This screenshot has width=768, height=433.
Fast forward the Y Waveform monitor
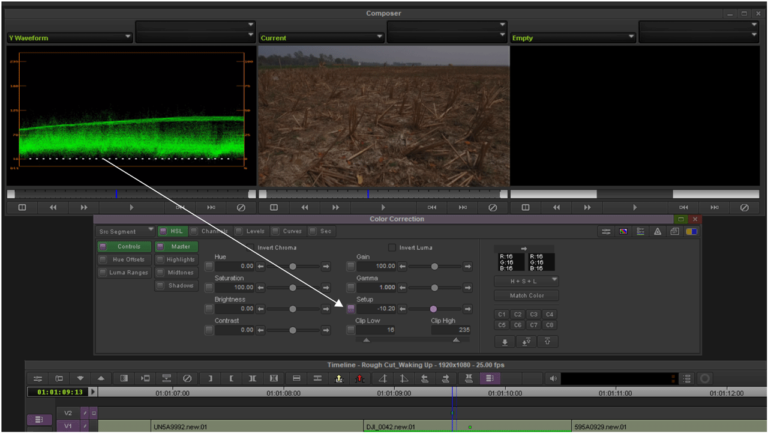(84, 208)
